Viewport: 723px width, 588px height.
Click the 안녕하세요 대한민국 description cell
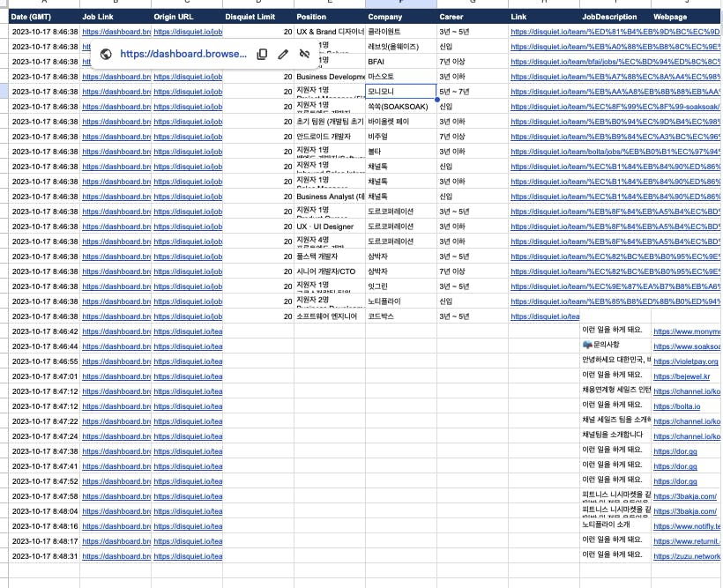pyautogui.click(x=615, y=361)
